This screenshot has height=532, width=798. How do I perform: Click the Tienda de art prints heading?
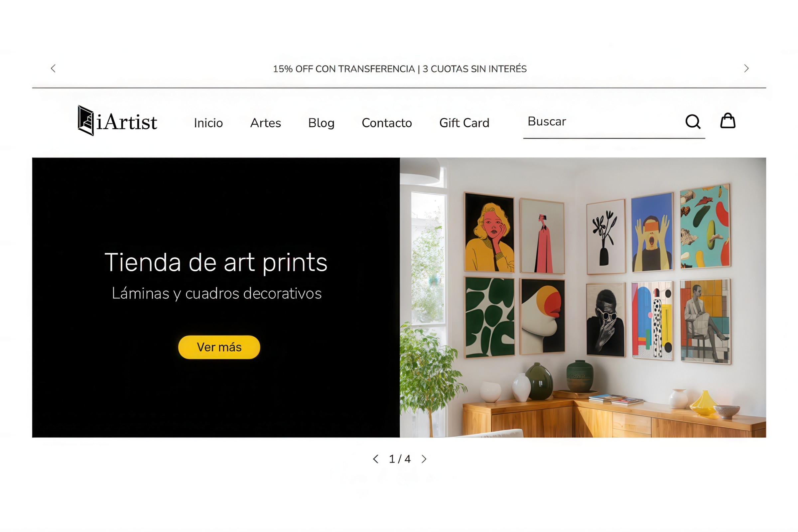pos(216,262)
